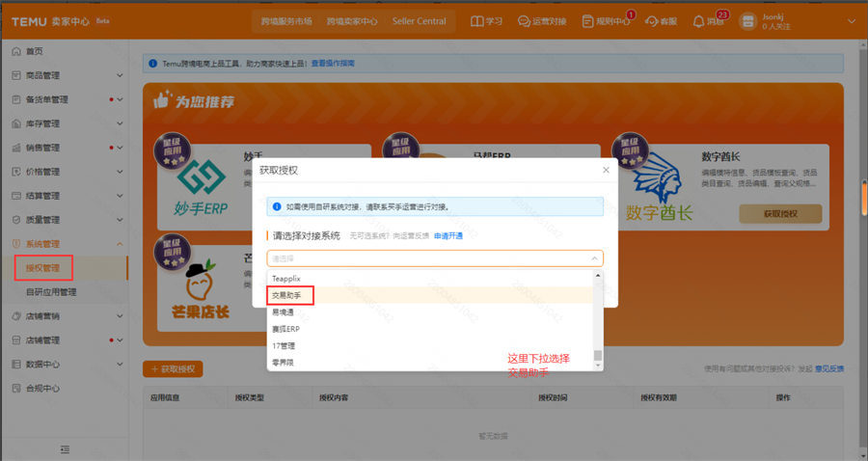Image resolution: width=868 pixels, height=461 pixels.
Task: Select 零界限 from the dropdown list
Action: tap(429, 363)
